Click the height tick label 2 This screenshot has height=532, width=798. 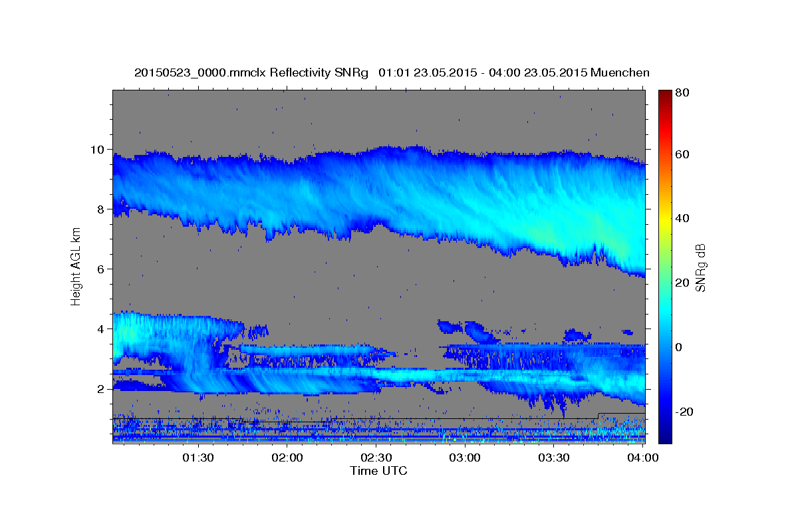pos(102,388)
